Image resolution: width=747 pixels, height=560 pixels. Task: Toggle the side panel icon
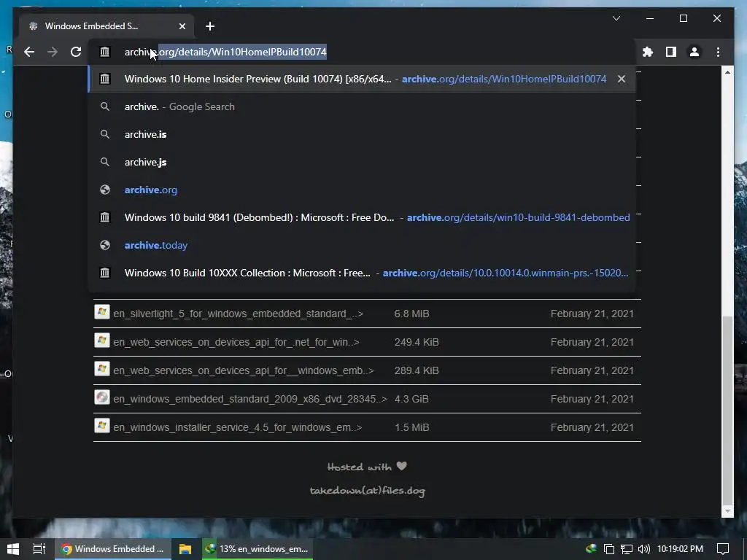click(671, 52)
